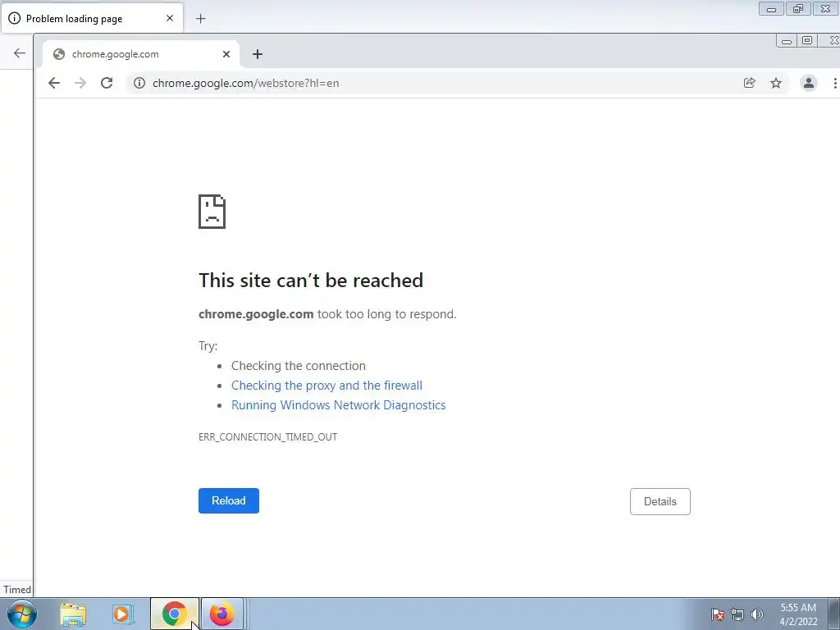Open the Action Center flag tray icon

[718, 614]
